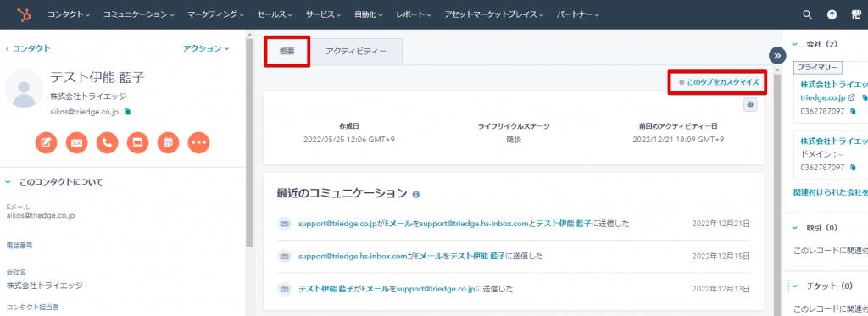Open support@triedge.hs-inbox.com sender link on Dec 15

353,256
